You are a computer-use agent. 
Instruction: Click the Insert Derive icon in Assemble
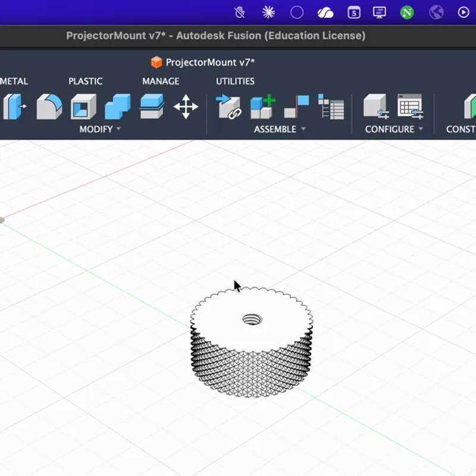(x=228, y=108)
